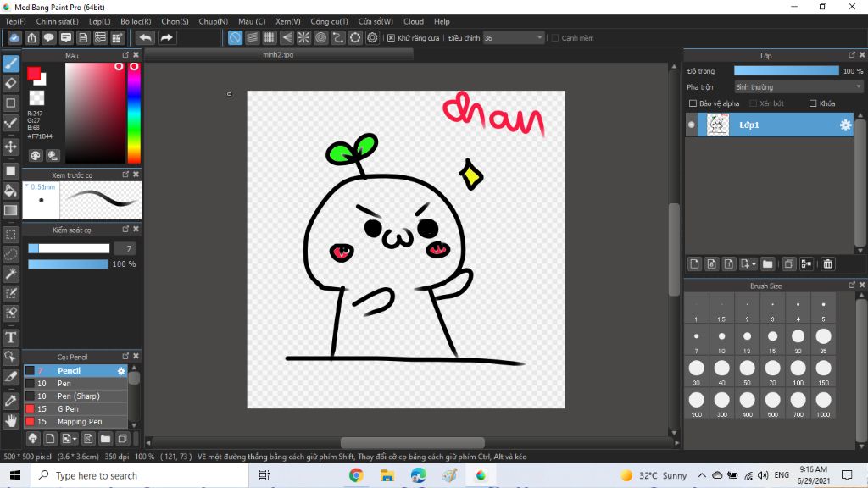Enable Bảo vệ alpha checkbox
The width and height of the screenshot is (868, 488).
(x=693, y=103)
